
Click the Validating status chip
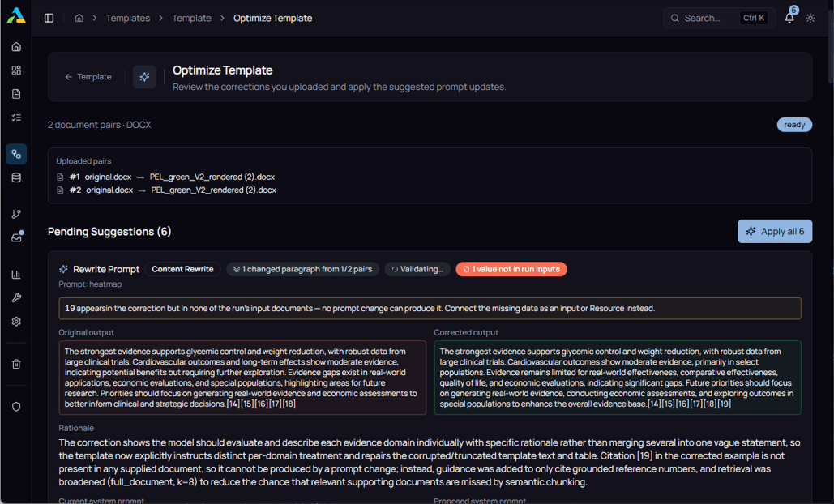click(417, 269)
